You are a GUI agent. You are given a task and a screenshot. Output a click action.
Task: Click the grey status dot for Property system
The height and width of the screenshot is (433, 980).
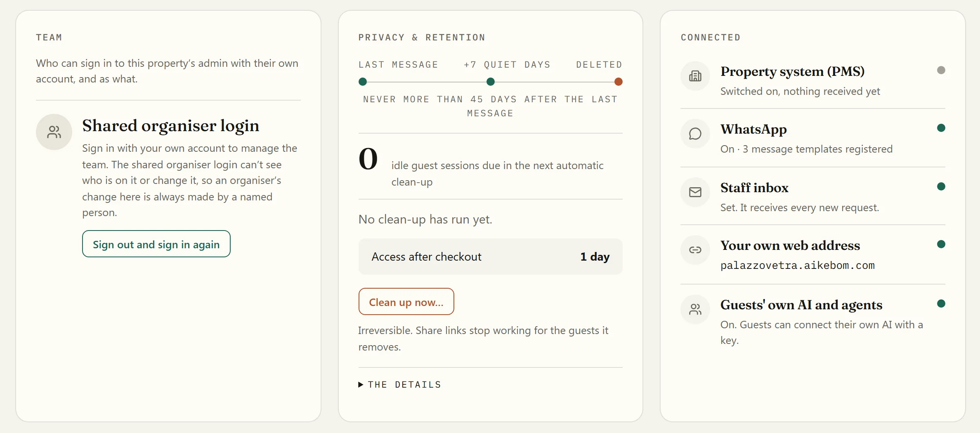pyautogui.click(x=941, y=70)
